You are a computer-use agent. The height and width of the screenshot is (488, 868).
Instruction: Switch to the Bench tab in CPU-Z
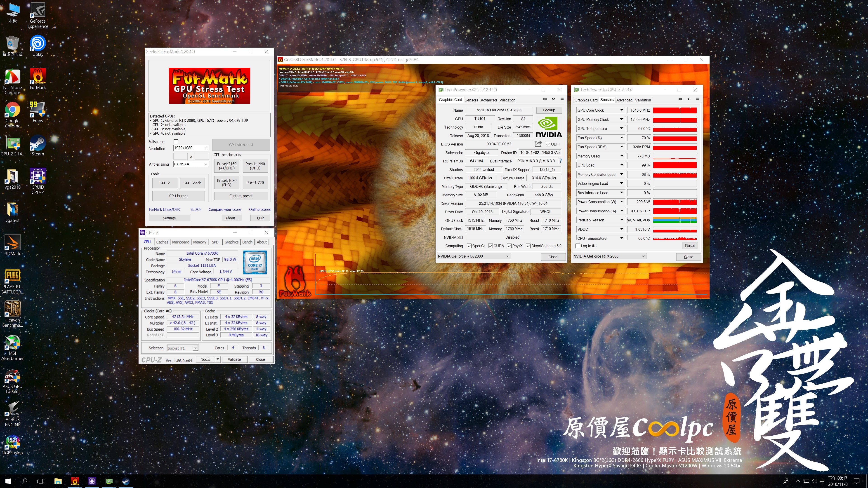pyautogui.click(x=247, y=242)
